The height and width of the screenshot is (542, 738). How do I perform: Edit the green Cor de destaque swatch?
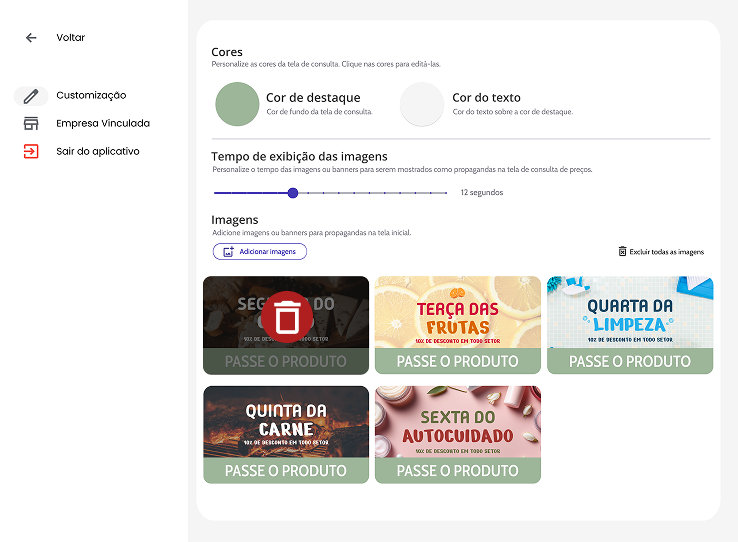pos(237,104)
